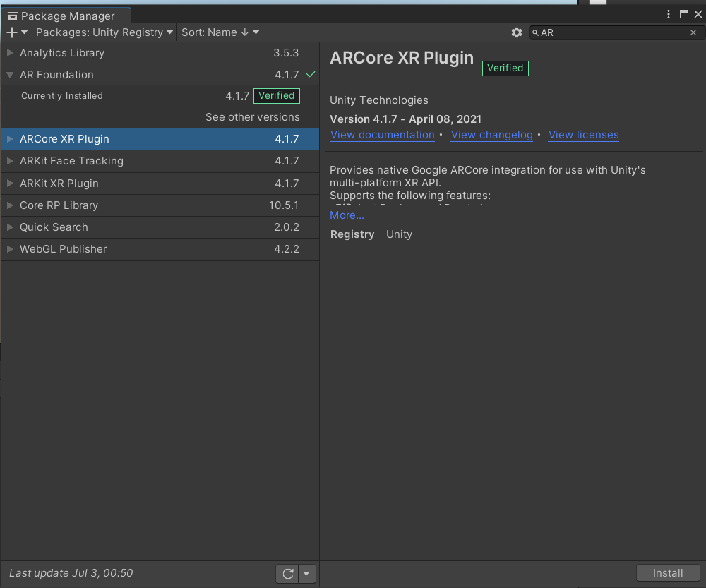Refresh the package list
Image resolution: width=706 pixels, height=588 pixels.
tap(288, 574)
